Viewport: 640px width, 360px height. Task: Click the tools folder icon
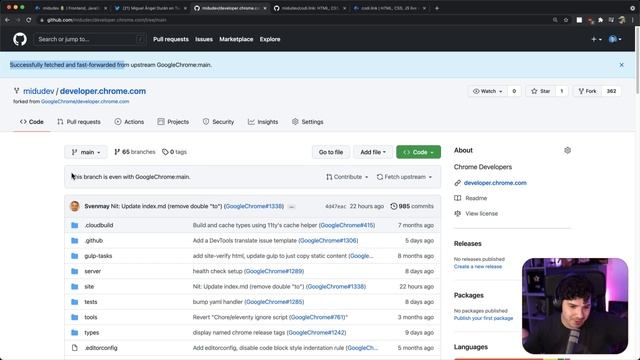tap(75, 317)
